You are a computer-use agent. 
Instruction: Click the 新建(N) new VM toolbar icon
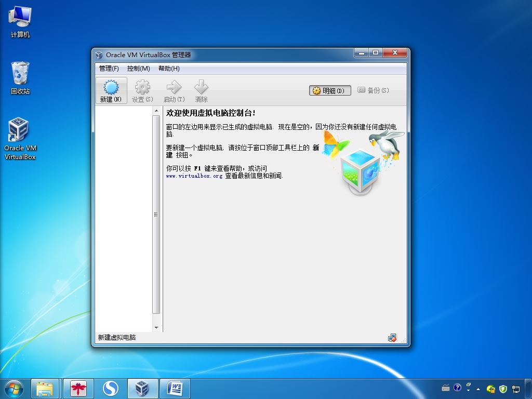(111, 90)
